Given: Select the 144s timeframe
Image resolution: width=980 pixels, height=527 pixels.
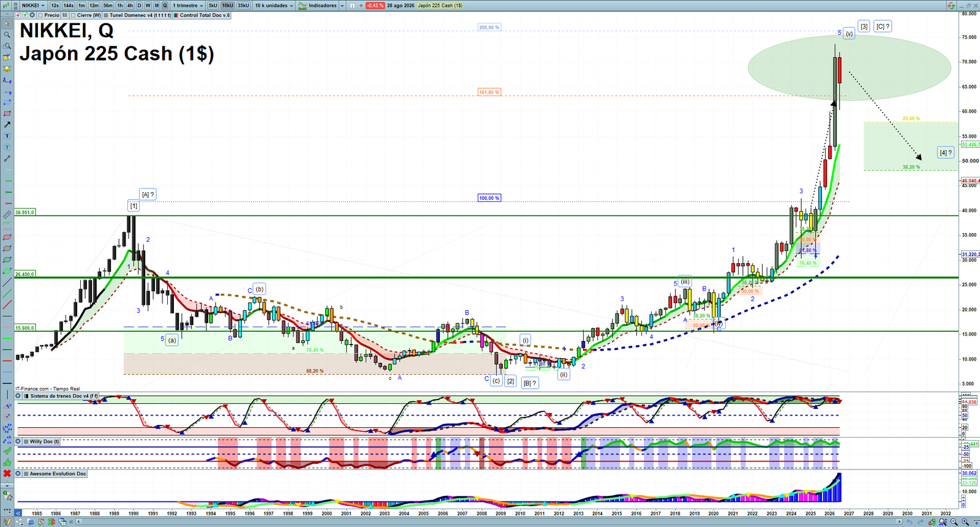Looking at the screenshot, I should 69,6.
